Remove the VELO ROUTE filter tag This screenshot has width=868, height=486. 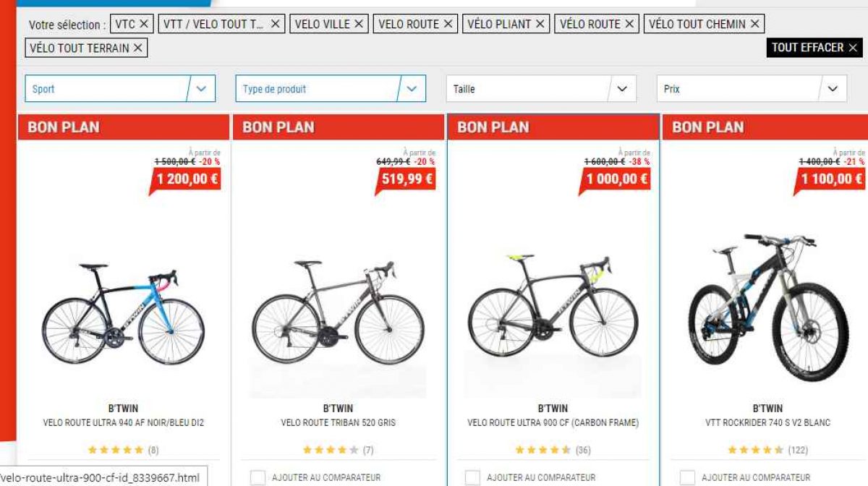coord(448,24)
